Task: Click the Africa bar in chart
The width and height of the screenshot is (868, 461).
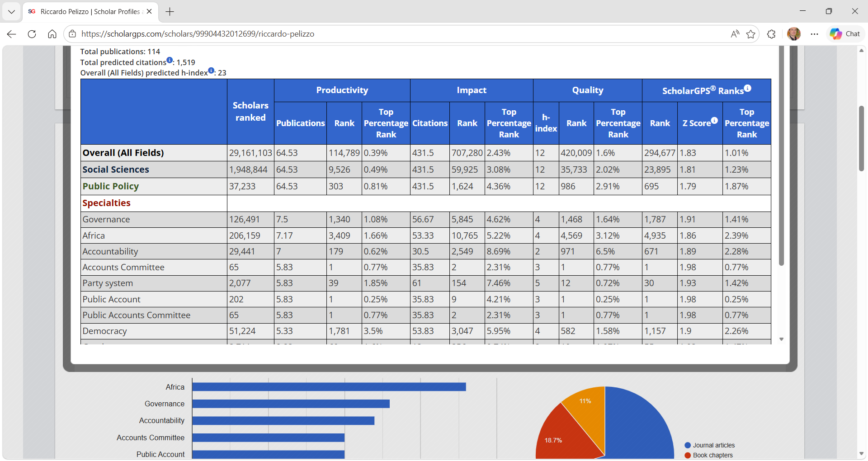Action: pos(329,387)
